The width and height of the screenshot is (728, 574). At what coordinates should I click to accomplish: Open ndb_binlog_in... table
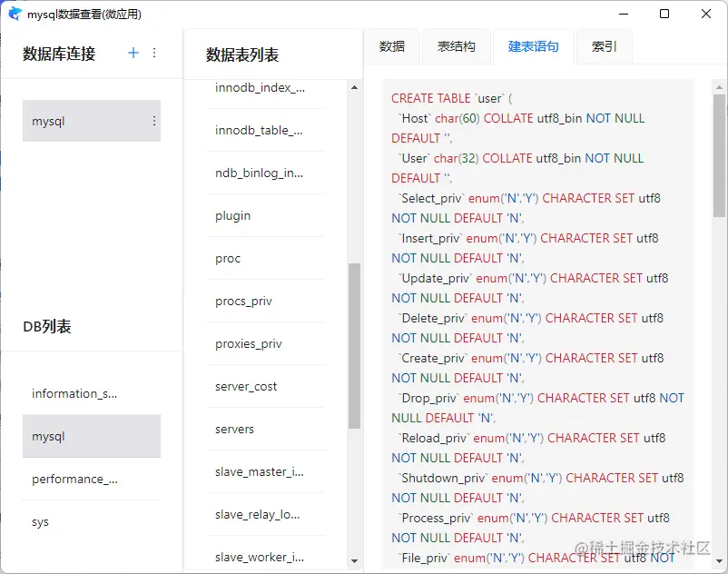coord(266,173)
